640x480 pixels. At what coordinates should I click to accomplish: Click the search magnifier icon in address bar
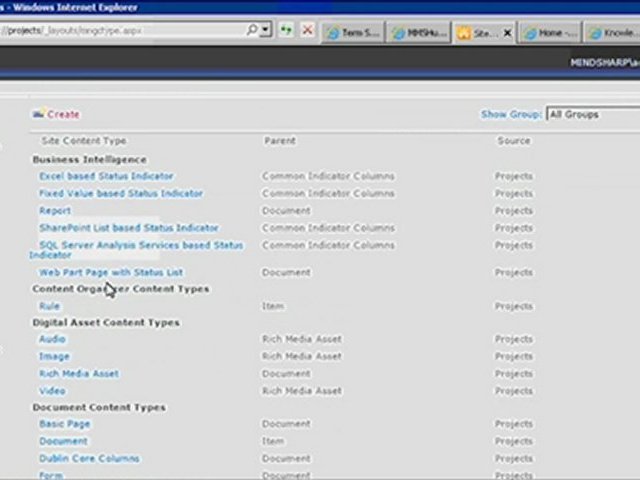252,30
